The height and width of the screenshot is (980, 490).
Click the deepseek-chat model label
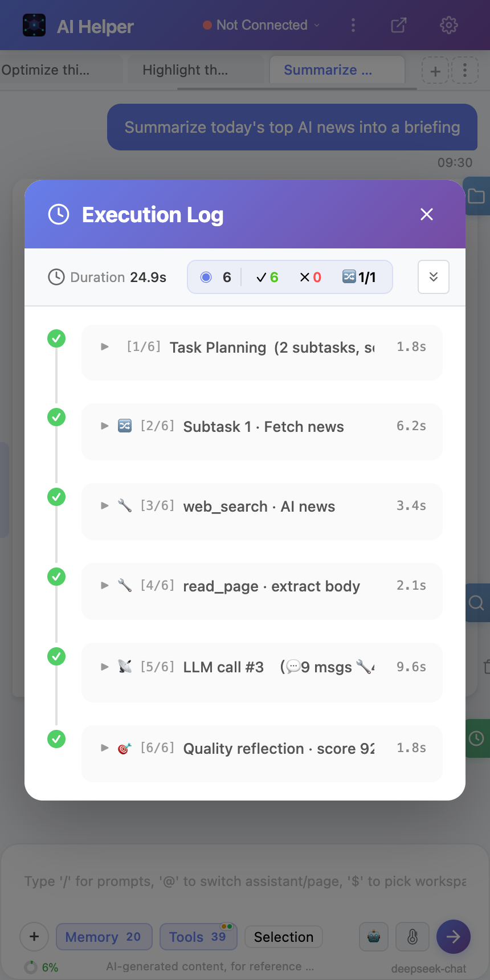[428, 969]
